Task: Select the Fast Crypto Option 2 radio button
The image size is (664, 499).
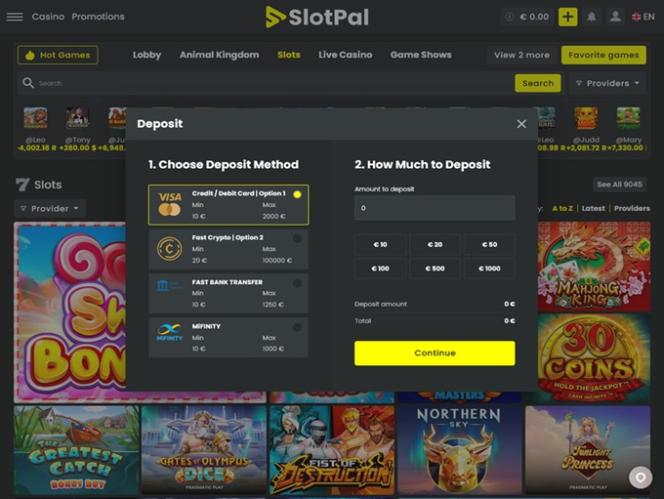Action: tap(297, 238)
